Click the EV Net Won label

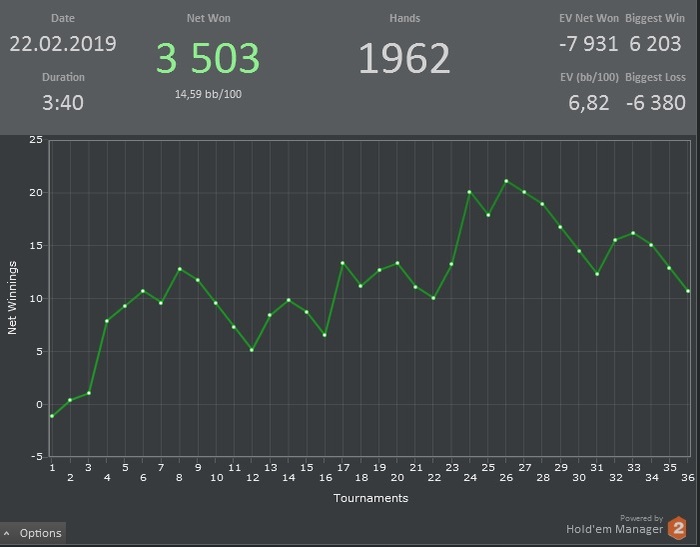pos(589,18)
